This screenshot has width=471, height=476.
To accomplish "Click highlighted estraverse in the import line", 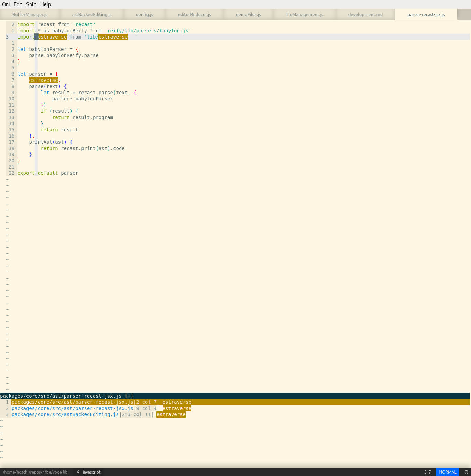I will (52, 37).
